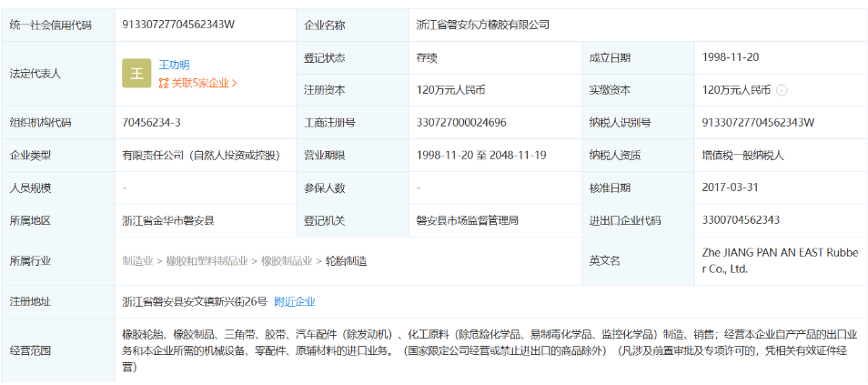
Task: Click the 组织机构代码 label cell
Action: click(58, 123)
